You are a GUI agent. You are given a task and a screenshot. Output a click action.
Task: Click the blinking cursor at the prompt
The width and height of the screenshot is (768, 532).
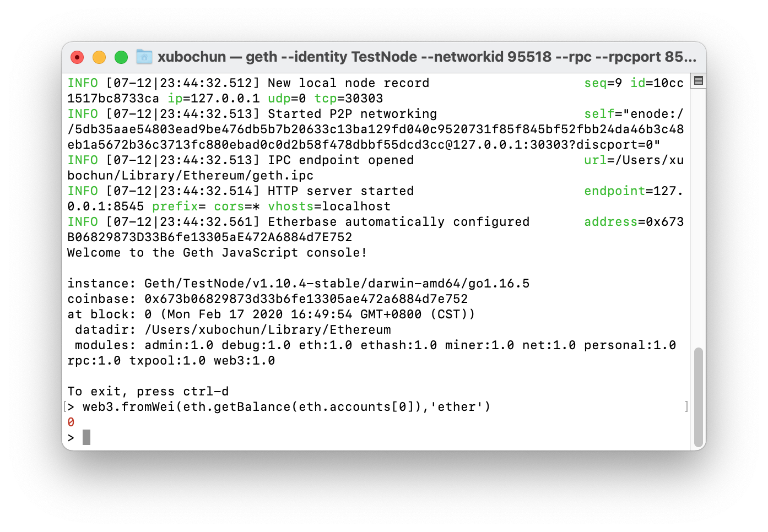(x=86, y=438)
